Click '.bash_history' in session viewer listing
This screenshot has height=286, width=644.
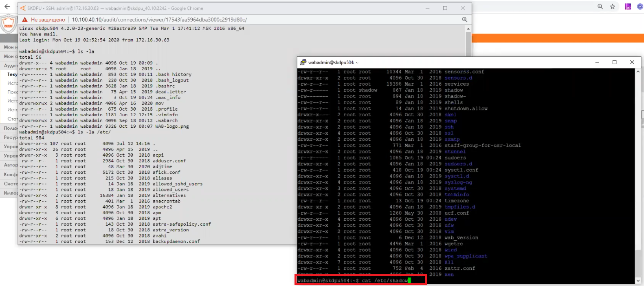pyautogui.click(x=174, y=75)
